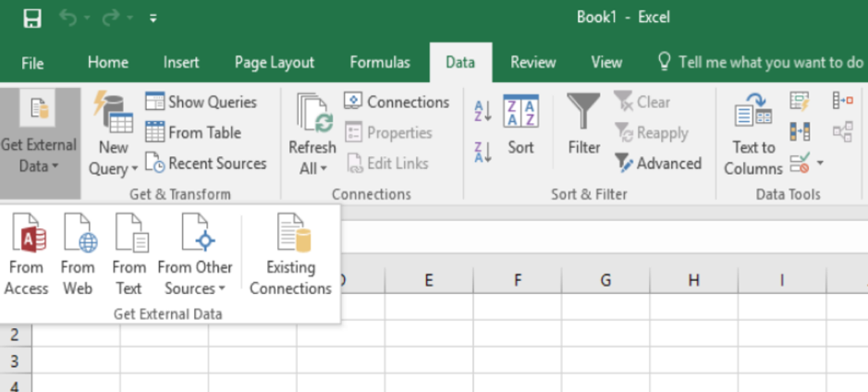Select column F header

pos(517,280)
